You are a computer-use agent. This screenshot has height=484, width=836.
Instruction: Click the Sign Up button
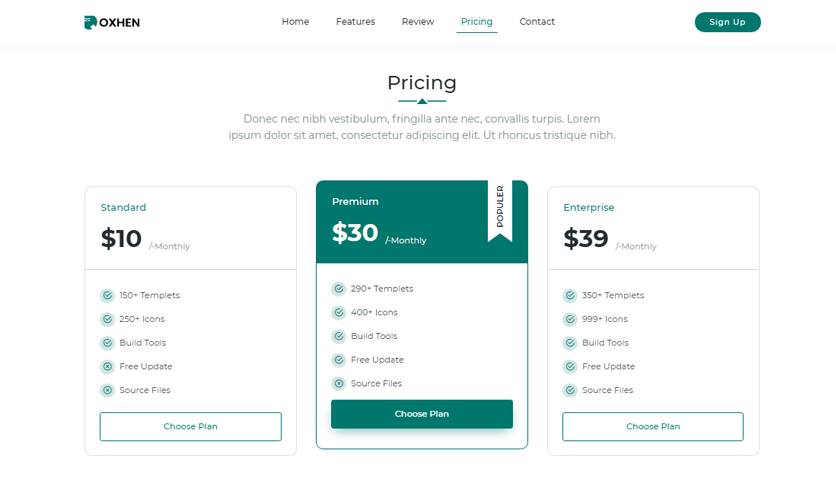(727, 22)
